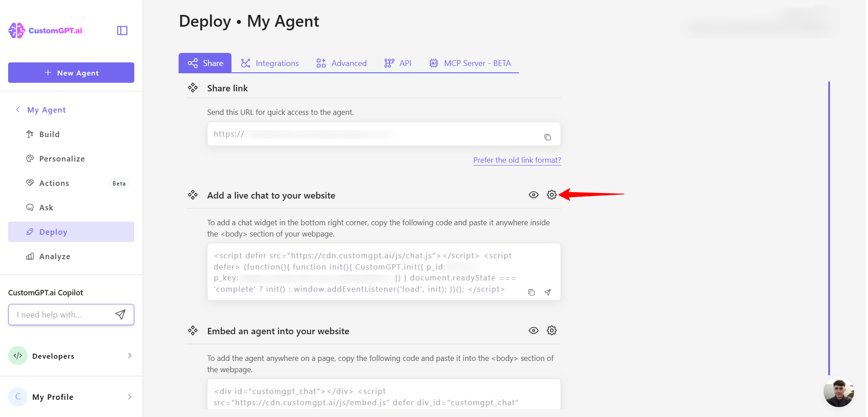Open the support chat avatar bubble
Image resolution: width=868 pixels, height=417 pixels.
pos(839,392)
